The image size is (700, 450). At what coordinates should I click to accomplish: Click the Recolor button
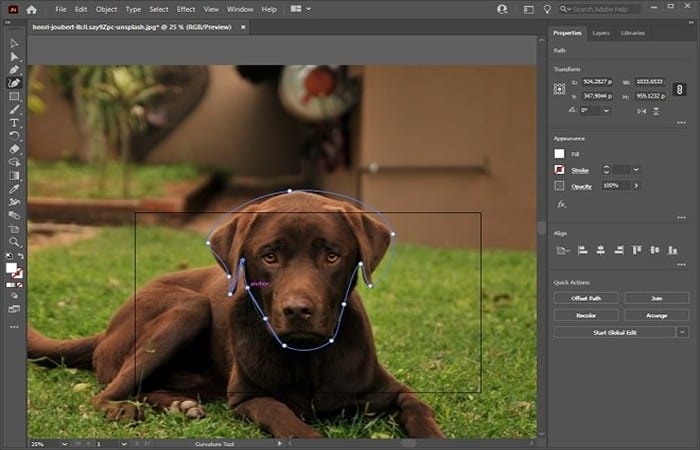pos(586,315)
